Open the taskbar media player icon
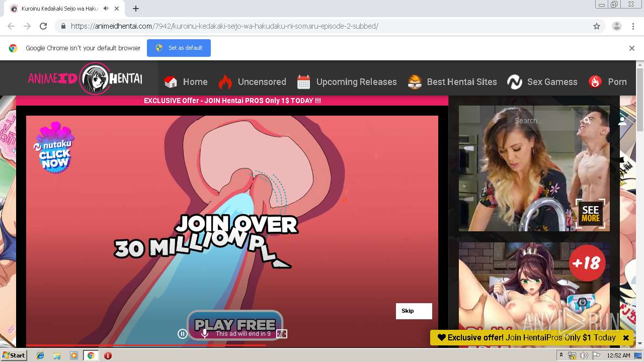This screenshot has width=644, height=362. click(73, 355)
